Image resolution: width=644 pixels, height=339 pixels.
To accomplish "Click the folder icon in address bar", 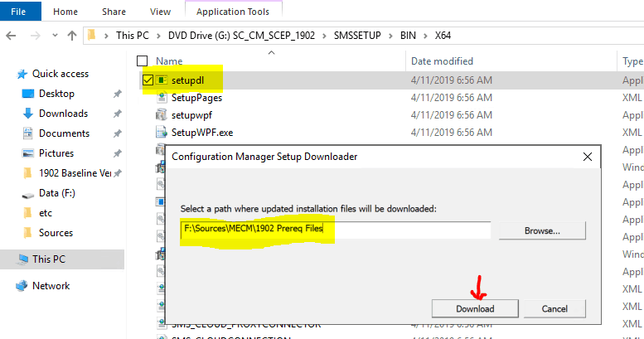I will tap(92, 35).
